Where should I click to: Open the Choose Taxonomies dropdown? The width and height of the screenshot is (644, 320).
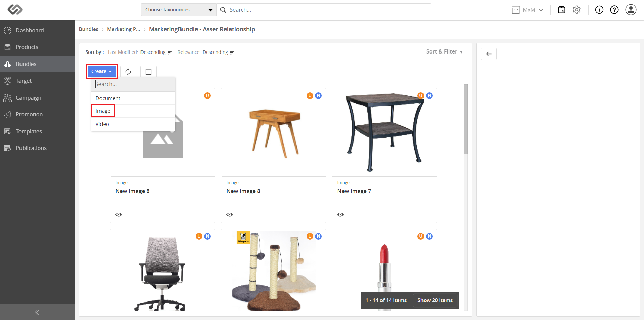click(179, 10)
